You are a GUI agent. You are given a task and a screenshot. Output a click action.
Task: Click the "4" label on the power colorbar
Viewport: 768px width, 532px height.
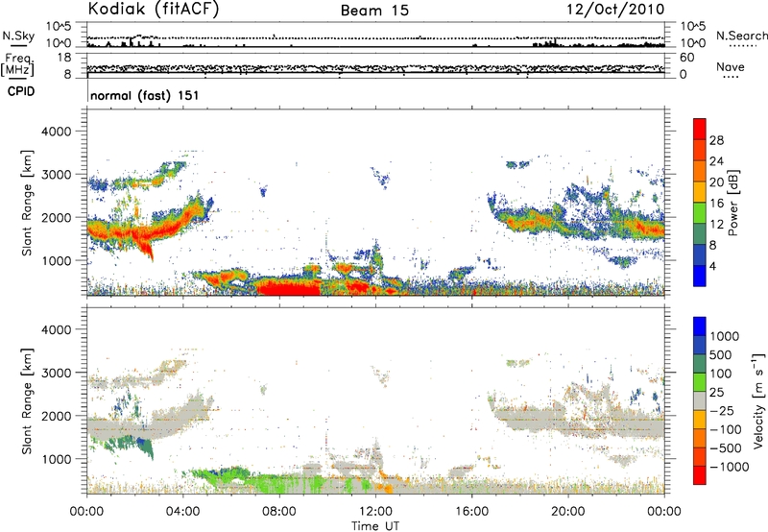pyautogui.click(x=713, y=266)
